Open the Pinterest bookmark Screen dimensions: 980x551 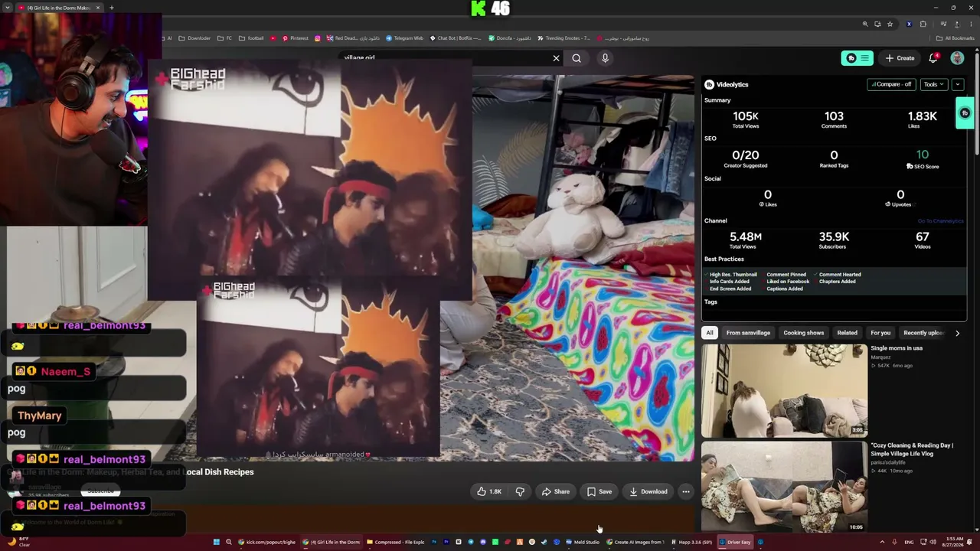click(295, 38)
